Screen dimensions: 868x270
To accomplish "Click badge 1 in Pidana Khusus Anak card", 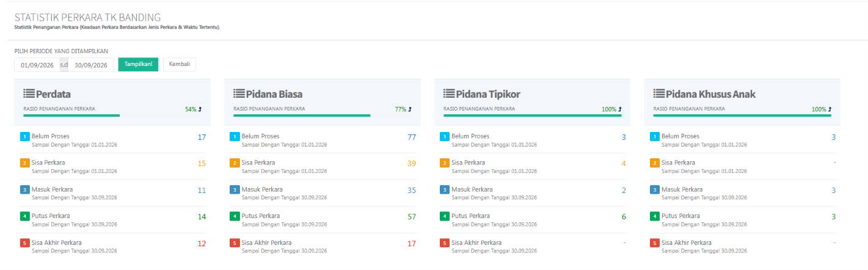I will 655,136.
